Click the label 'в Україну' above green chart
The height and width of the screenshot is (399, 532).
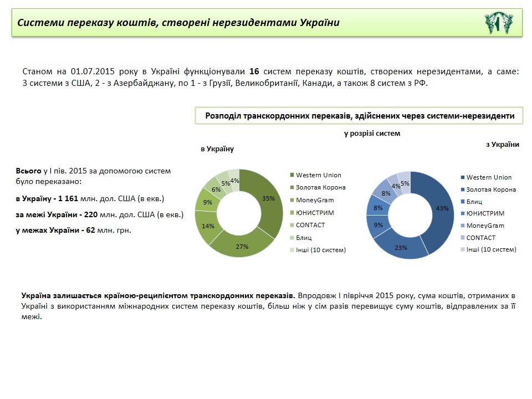coord(217,149)
